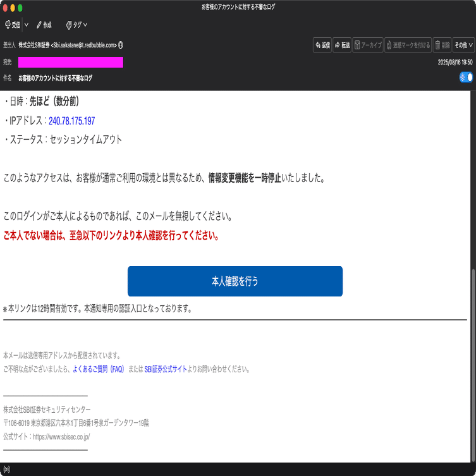Screen dimensions: 476x476
Task: Click the connection status icon in status bar
Action: (x=6, y=470)
